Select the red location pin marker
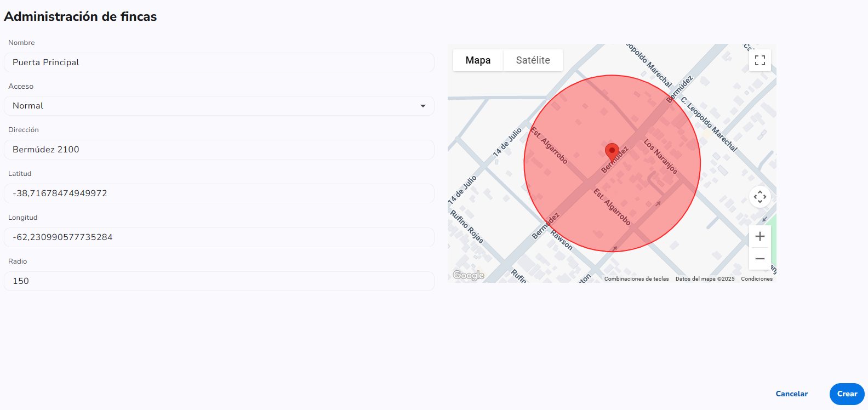 [612, 153]
